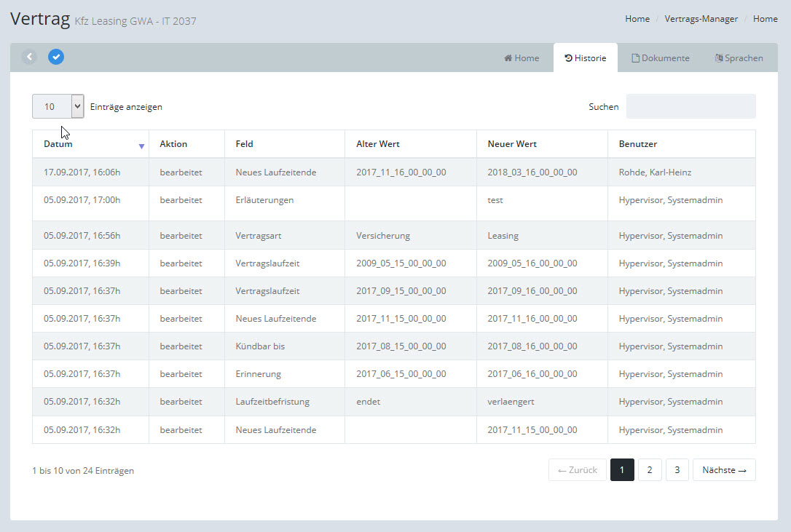Click the Zurück previous page button

click(x=577, y=470)
